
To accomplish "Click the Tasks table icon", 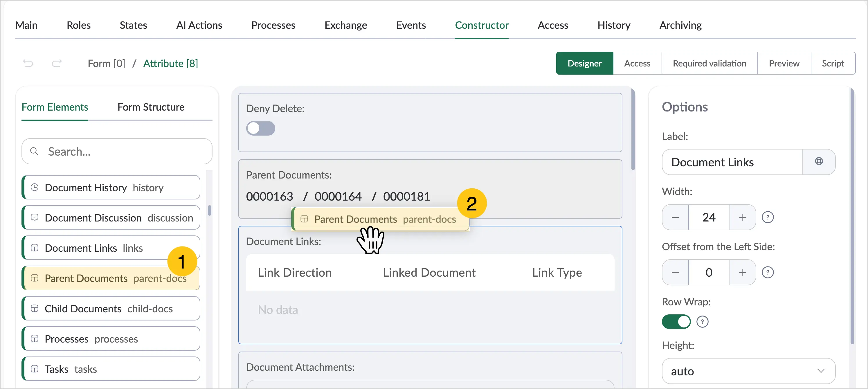I will point(34,369).
